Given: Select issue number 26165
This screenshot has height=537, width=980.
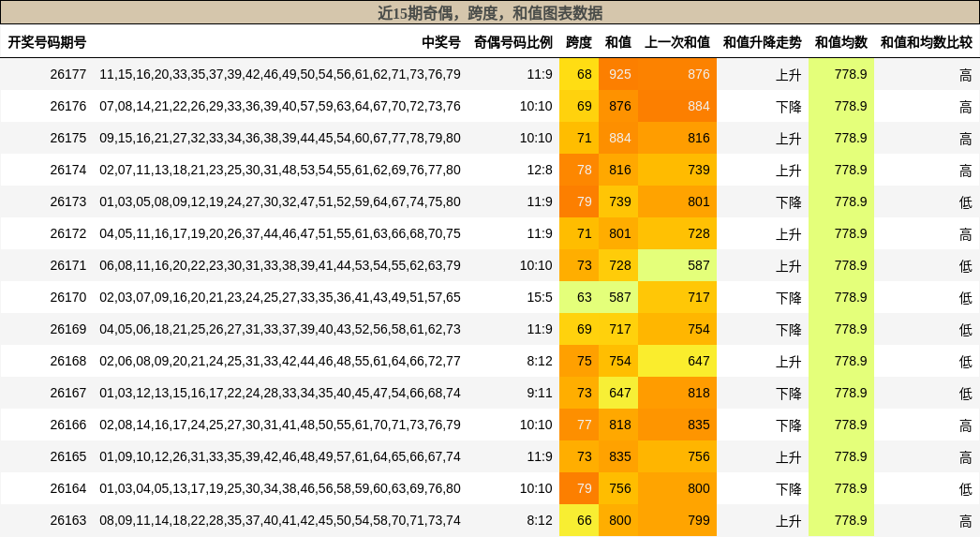Looking at the screenshot, I should 68,457.
